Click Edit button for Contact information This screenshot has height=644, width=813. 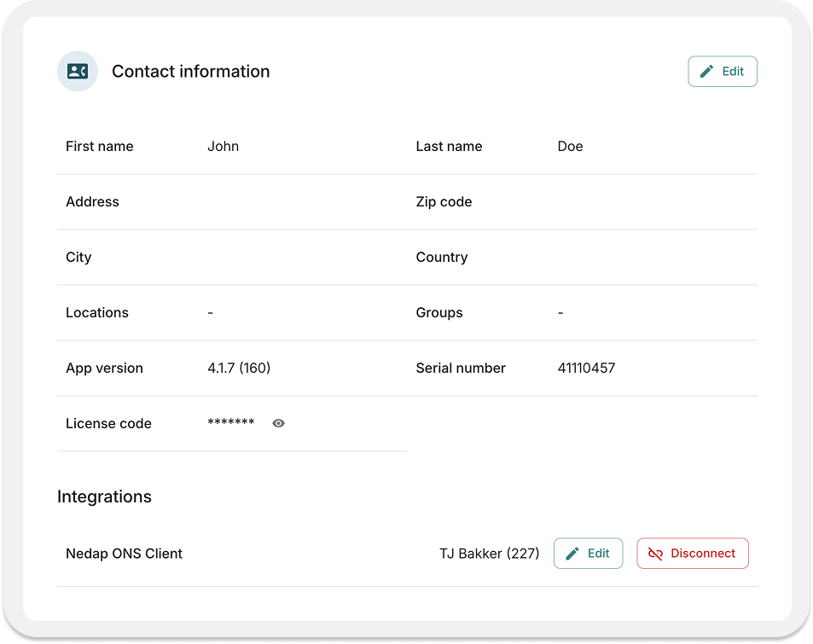[x=723, y=72]
